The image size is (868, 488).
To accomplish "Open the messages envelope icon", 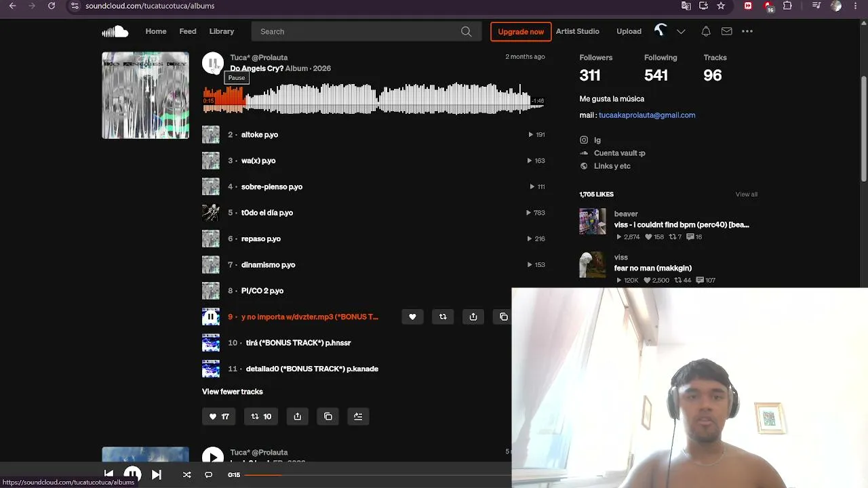I will [x=726, y=31].
